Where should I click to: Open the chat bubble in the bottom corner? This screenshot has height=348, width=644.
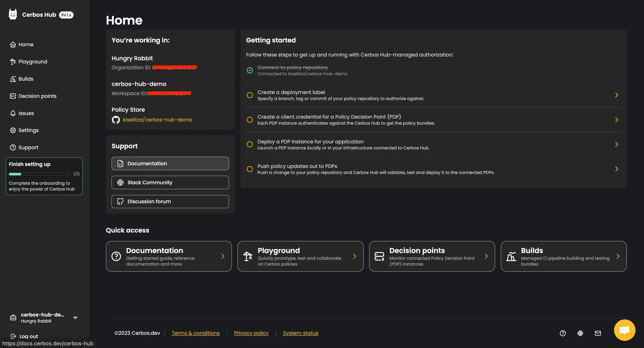(x=624, y=330)
